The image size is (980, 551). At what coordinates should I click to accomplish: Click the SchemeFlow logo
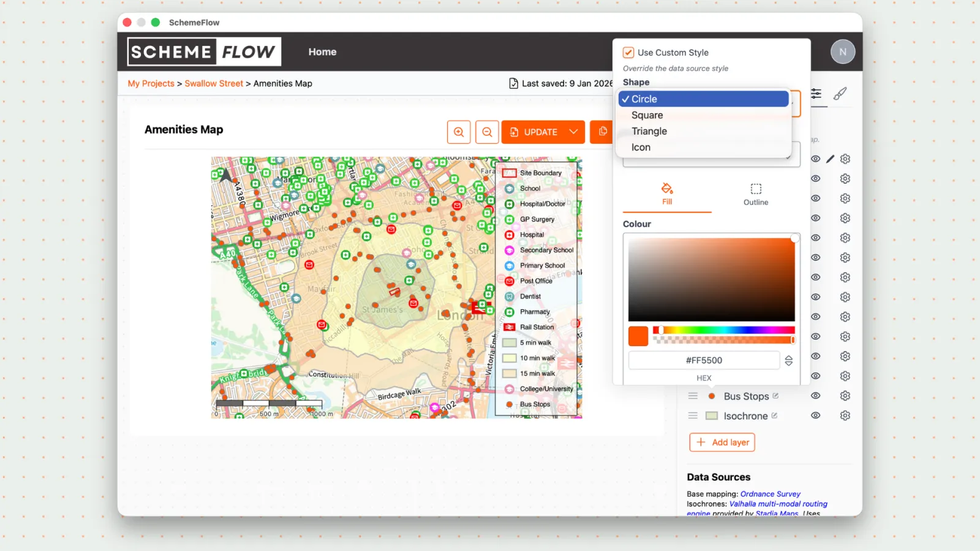[x=204, y=52]
